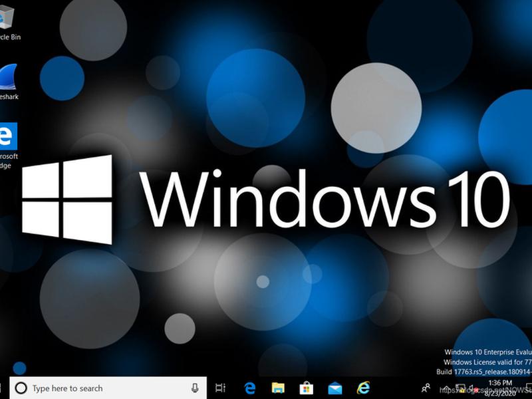Open Microsoft Store from the taskbar
The height and width of the screenshot is (399, 532).
tap(307, 388)
